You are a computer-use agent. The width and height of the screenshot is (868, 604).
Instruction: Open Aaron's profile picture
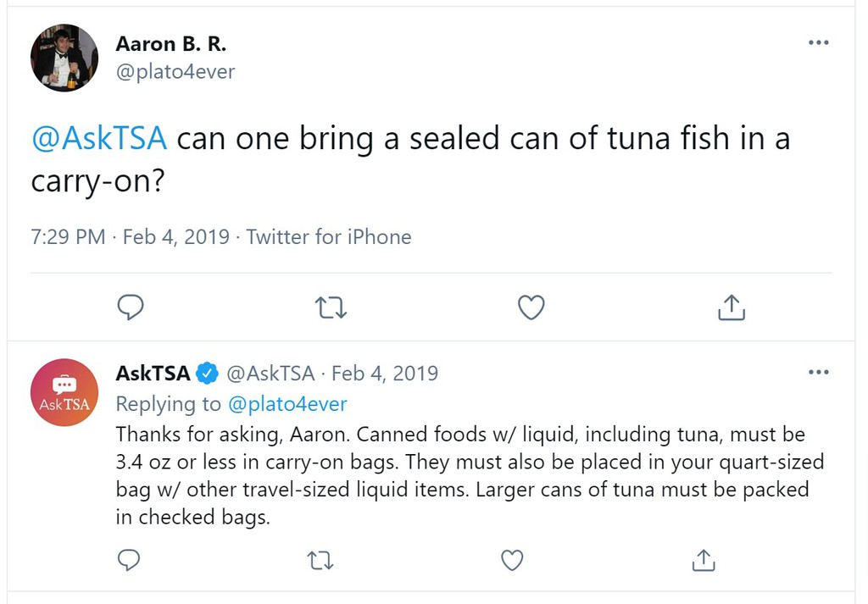[x=64, y=58]
